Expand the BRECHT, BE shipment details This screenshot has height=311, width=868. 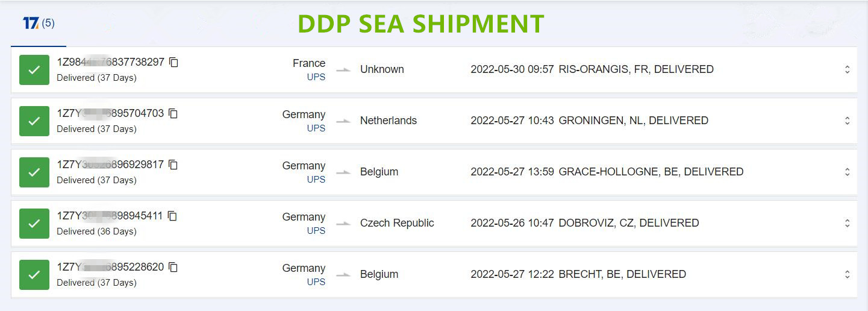pos(847,274)
